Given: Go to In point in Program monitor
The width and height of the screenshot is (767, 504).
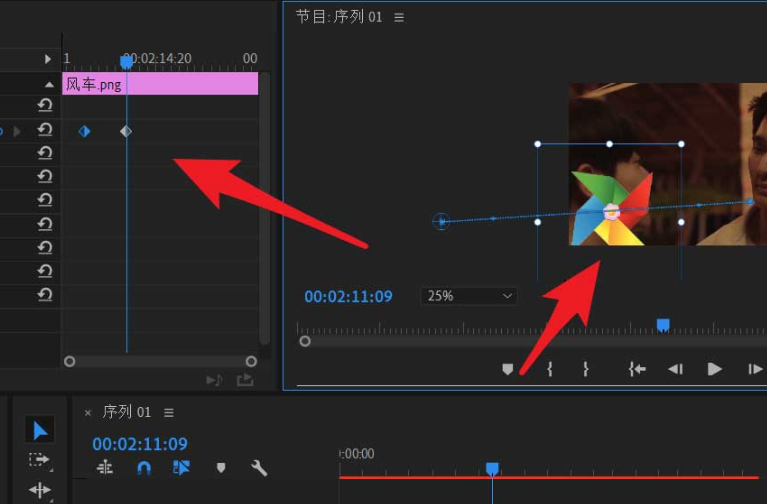Looking at the screenshot, I should 637,369.
